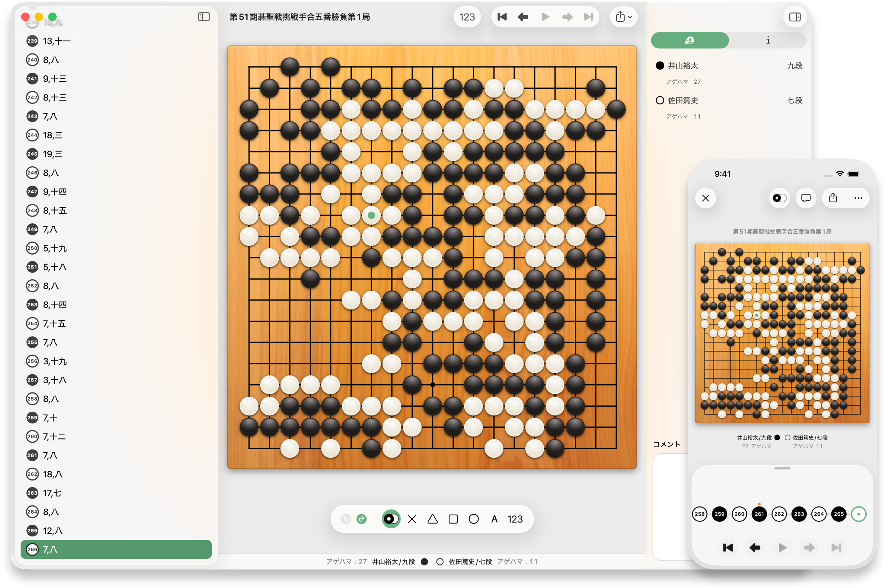Tap move 265 in phone timeline
Viewport: 887px width, 588px height.
839,514
